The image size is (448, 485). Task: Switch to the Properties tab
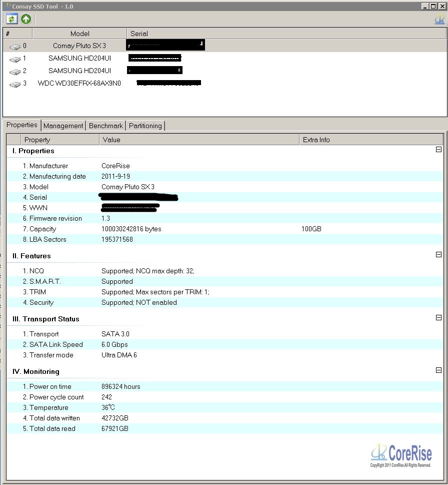coord(22,125)
